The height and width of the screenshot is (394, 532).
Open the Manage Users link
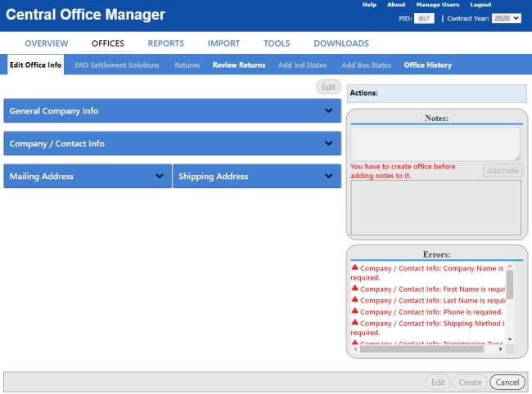[x=437, y=5]
